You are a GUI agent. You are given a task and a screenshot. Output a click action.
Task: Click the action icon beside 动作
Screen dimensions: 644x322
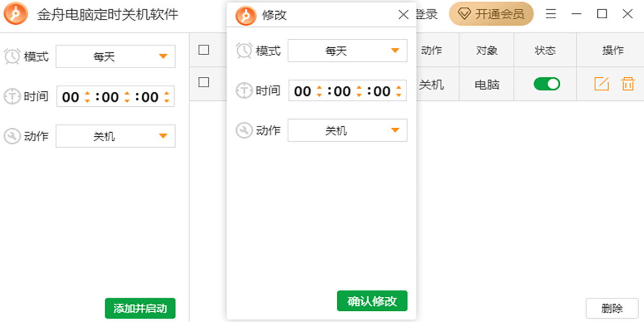pyautogui.click(x=12, y=136)
